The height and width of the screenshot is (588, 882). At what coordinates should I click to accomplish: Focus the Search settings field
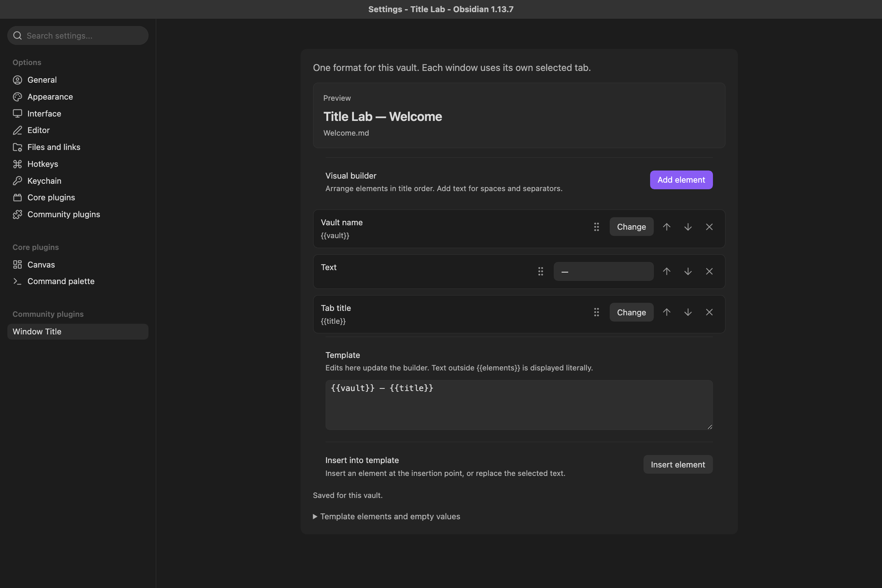click(x=78, y=36)
